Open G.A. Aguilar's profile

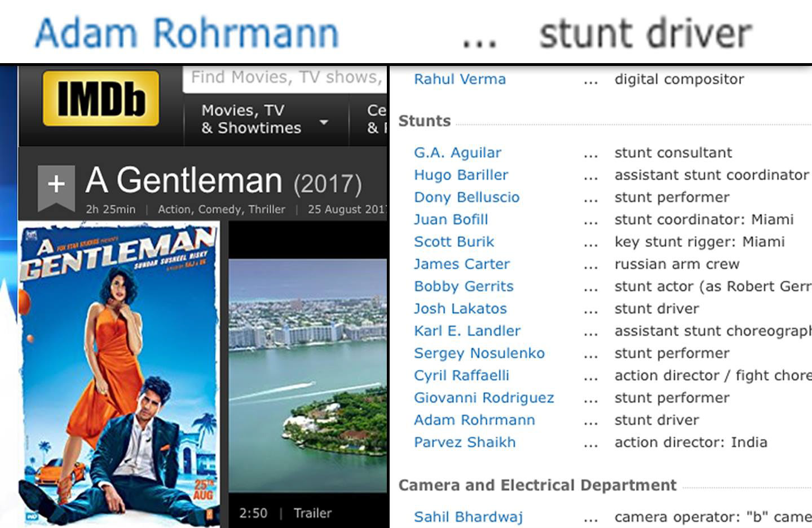457,153
